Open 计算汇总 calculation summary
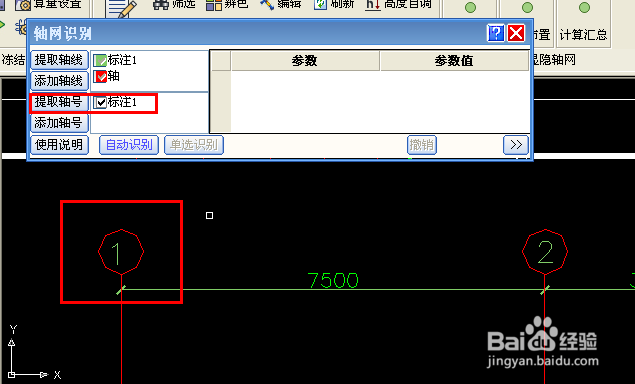 (583, 35)
